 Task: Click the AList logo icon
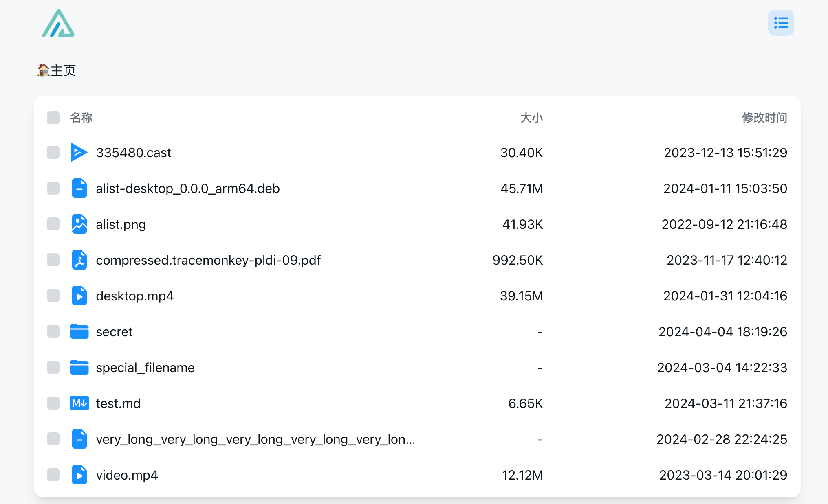[x=58, y=23]
